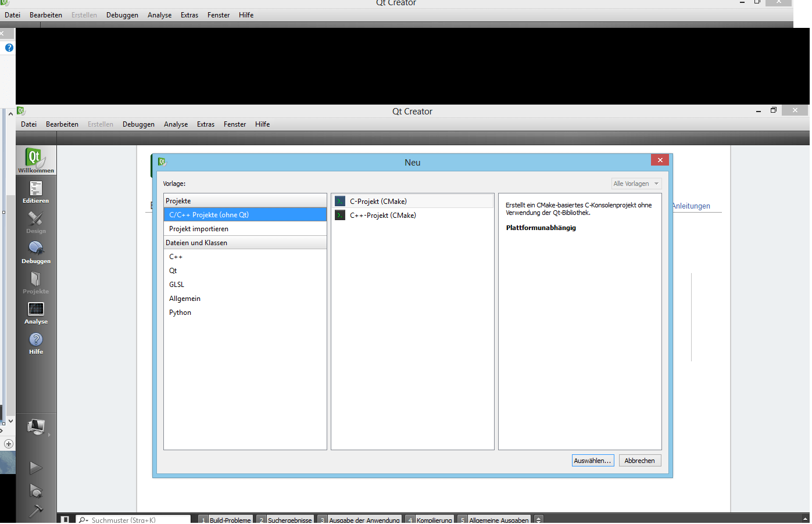
Task: Click the Dateien und Klassen group header
Action: pos(245,243)
